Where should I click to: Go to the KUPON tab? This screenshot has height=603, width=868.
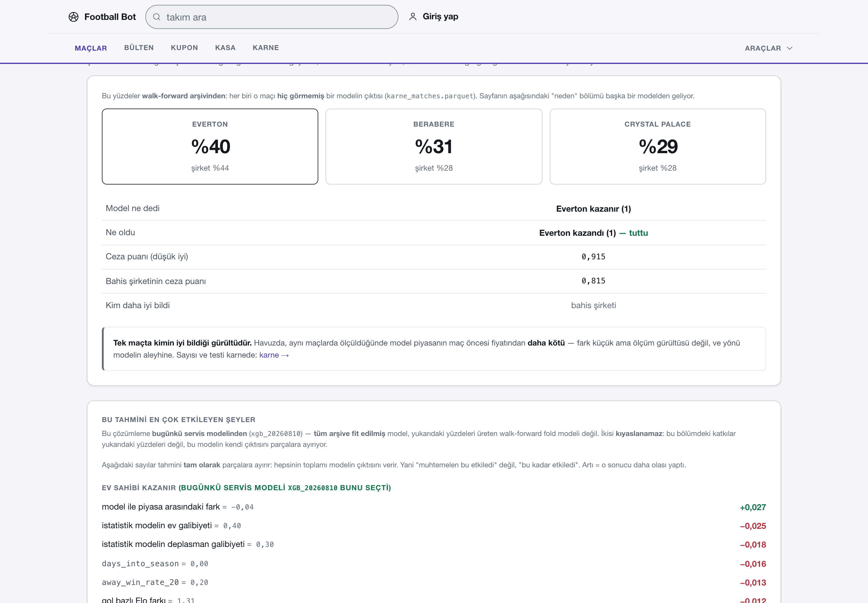pos(184,48)
